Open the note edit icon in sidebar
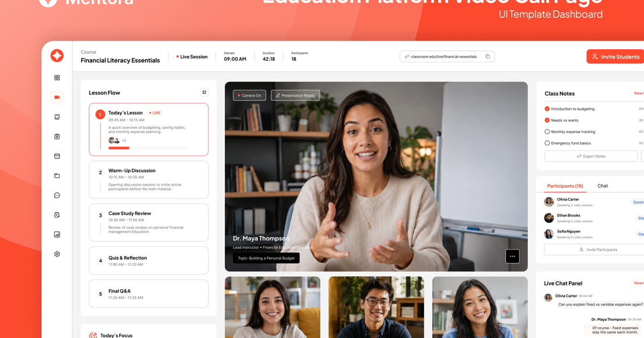Viewport: 644px width, 338px height. coord(57,215)
